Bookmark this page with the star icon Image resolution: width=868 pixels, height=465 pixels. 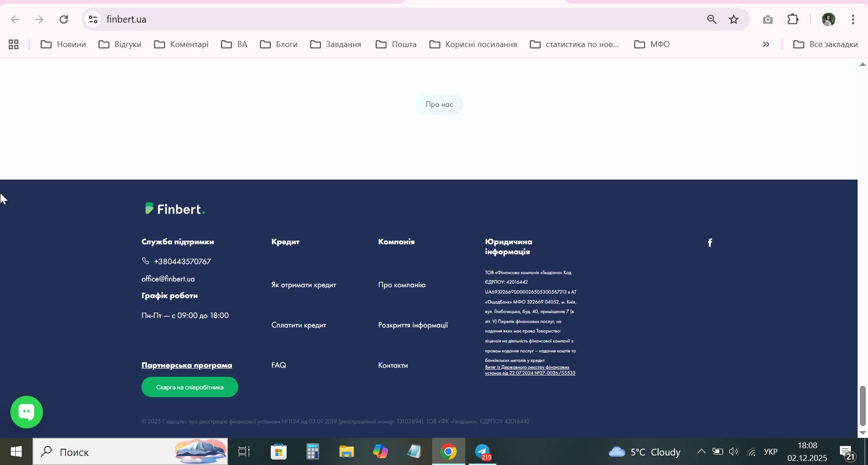point(734,19)
